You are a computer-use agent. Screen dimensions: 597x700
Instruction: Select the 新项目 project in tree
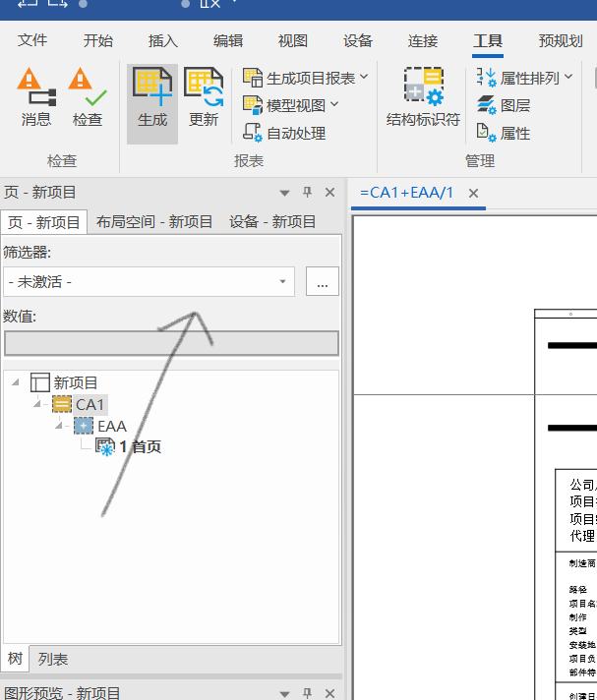[75, 382]
